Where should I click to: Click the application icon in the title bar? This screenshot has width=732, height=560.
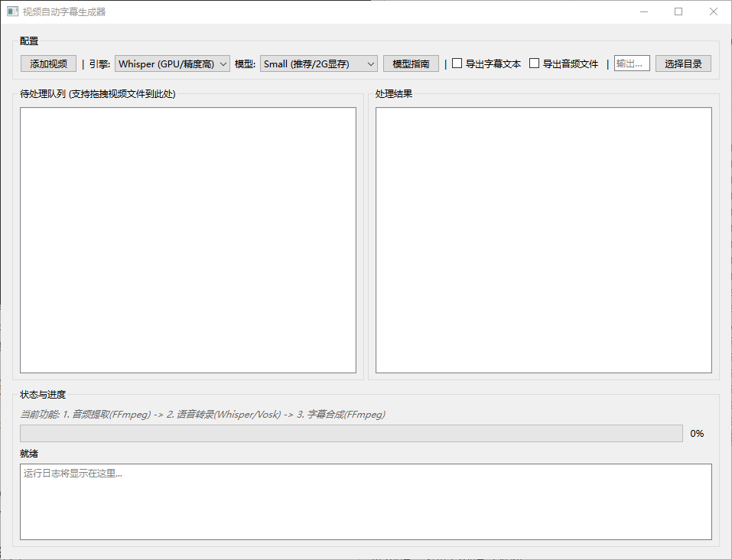(x=13, y=11)
